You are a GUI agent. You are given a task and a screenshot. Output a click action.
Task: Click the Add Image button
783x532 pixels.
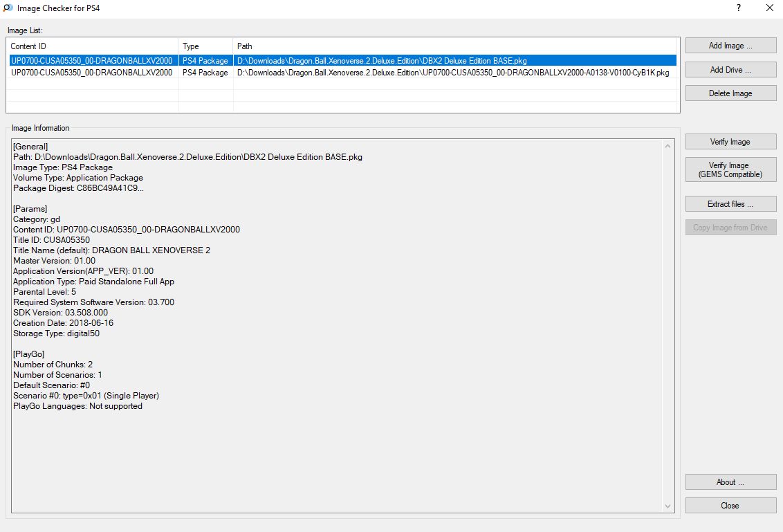point(730,46)
